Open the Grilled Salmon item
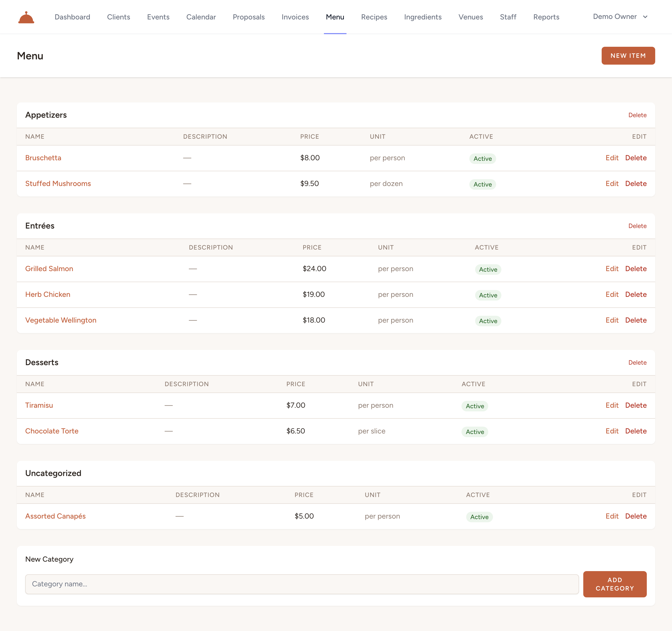 pos(49,269)
